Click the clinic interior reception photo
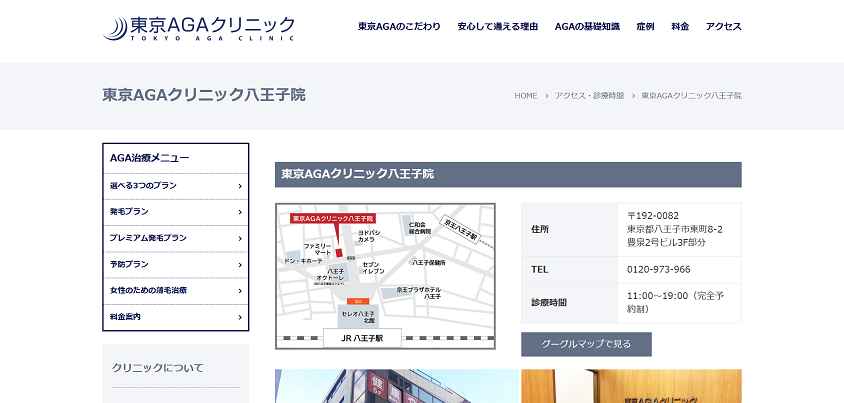Screen dimensions: 844x403 tap(631, 387)
